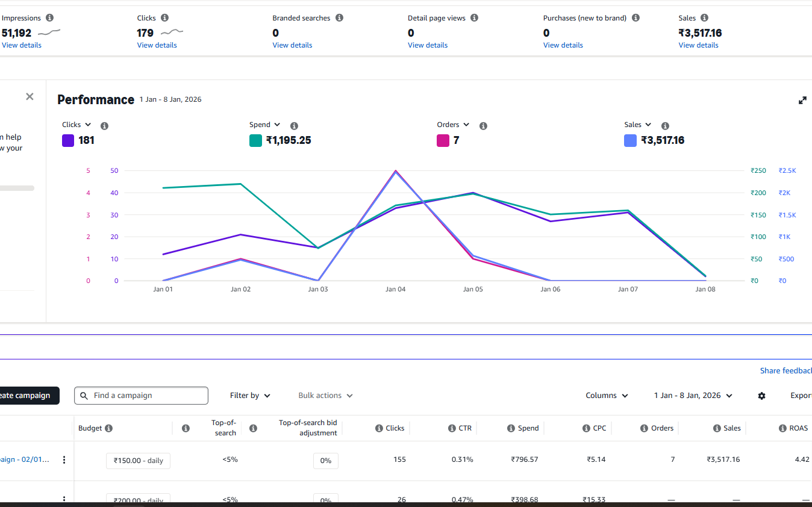Toggle the pink Orders series swatch
Viewport: 812px width, 507px height.
tap(440, 140)
